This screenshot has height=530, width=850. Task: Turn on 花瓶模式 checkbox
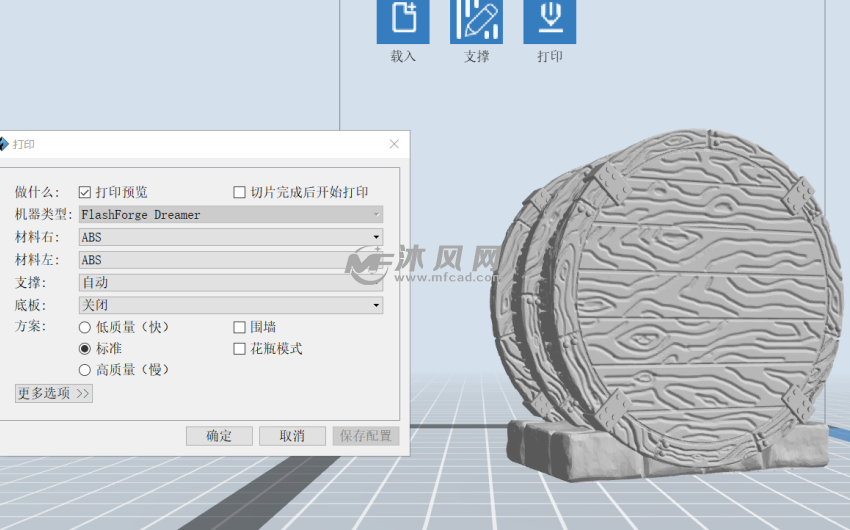click(239, 349)
